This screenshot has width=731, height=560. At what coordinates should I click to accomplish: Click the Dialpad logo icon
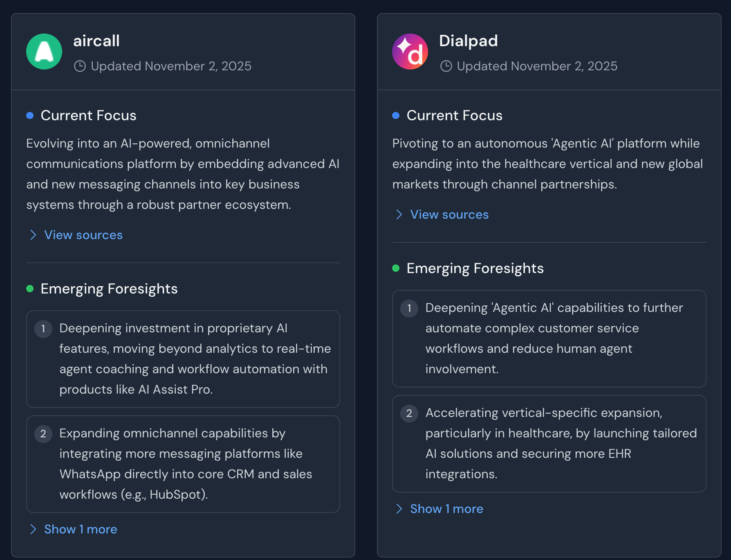click(x=410, y=52)
